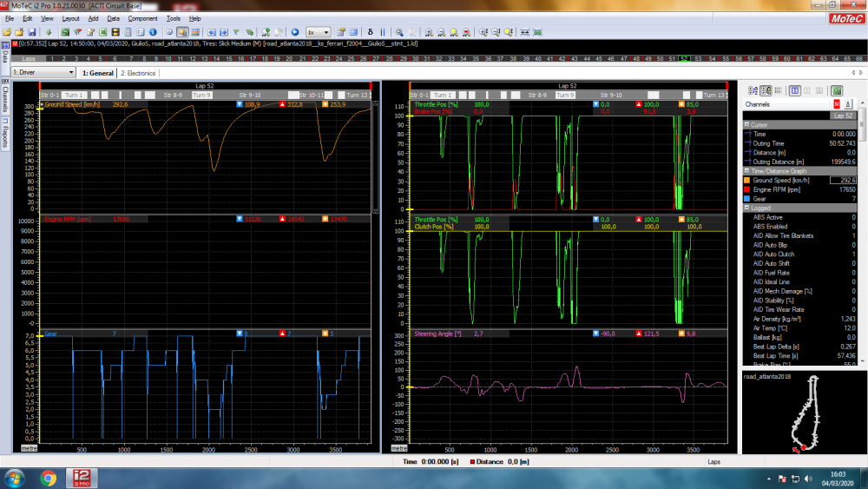Open the Layout menu
868x489 pixels.
(70, 18)
